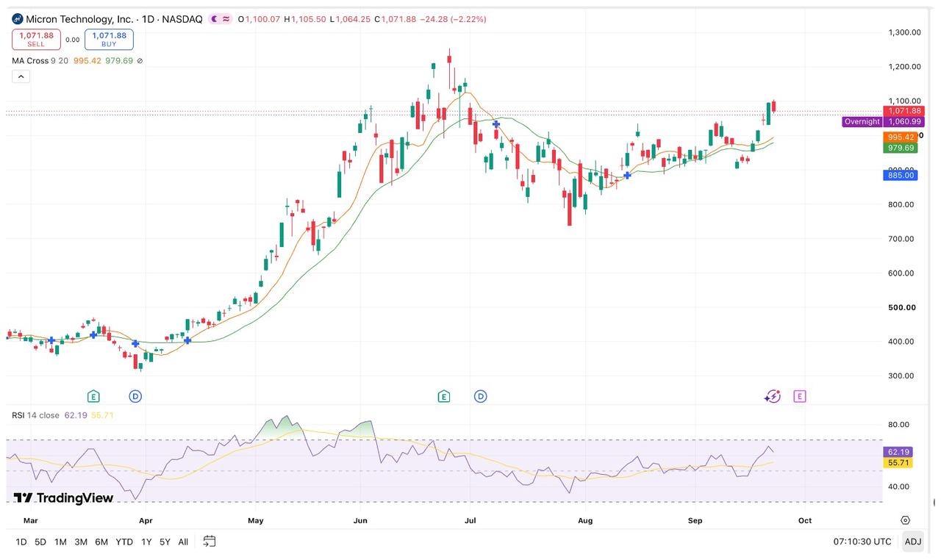Select the 3M date range
The width and height of the screenshot is (941, 560).
(x=81, y=542)
